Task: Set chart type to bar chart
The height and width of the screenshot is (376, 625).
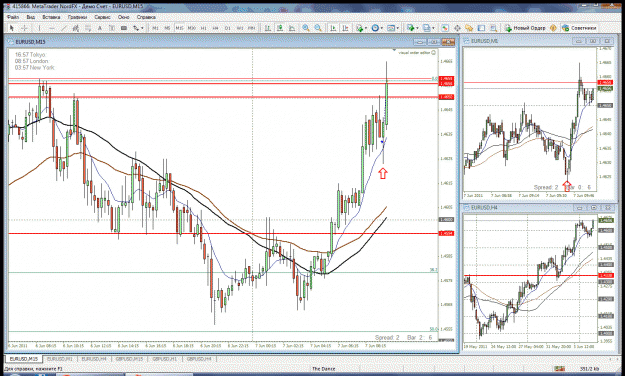Action: click(267, 28)
